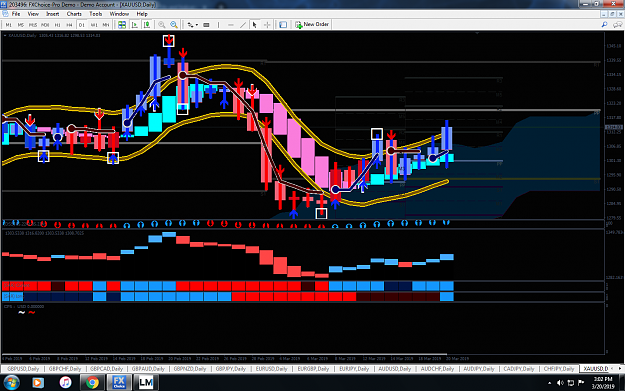
Task: Switch to GBPCAD,Daily chart tab
Action: (x=106, y=369)
